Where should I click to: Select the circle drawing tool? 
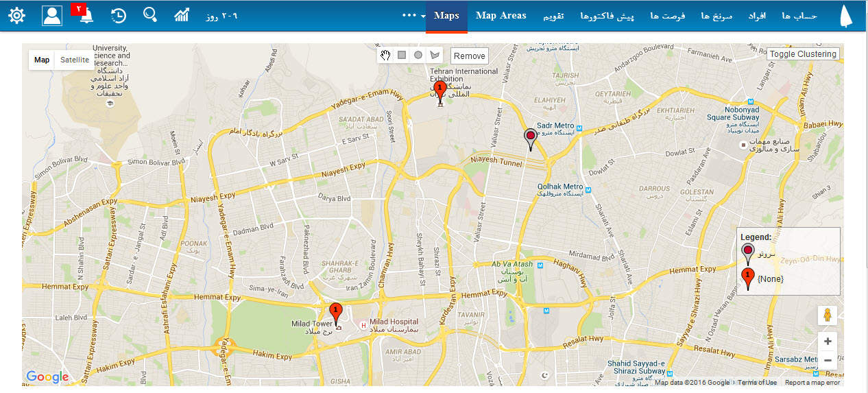point(418,55)
